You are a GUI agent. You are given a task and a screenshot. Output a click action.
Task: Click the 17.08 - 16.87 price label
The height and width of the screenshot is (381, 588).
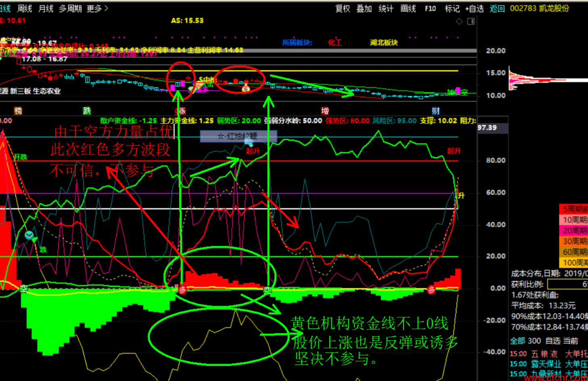(44, 59)
